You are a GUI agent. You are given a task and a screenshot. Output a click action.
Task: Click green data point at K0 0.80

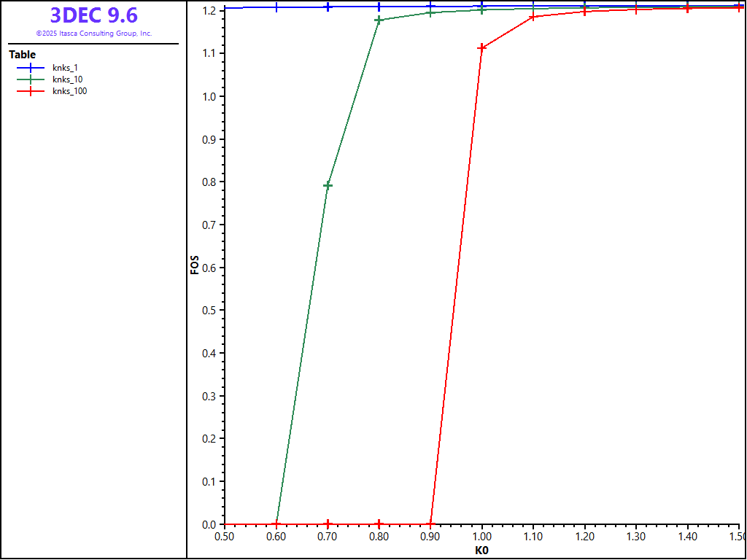379,20
